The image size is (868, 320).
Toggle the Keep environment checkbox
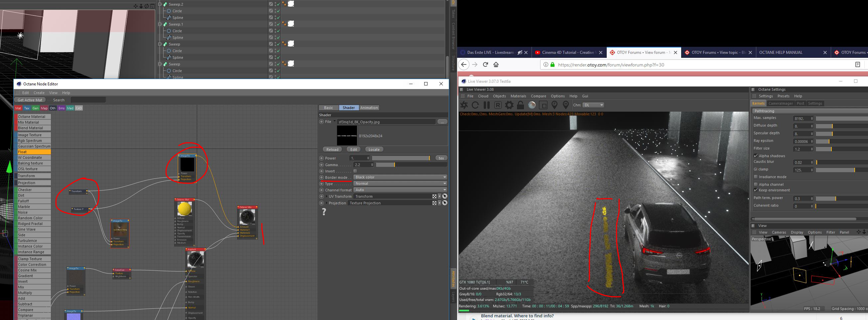click(756, 190)
